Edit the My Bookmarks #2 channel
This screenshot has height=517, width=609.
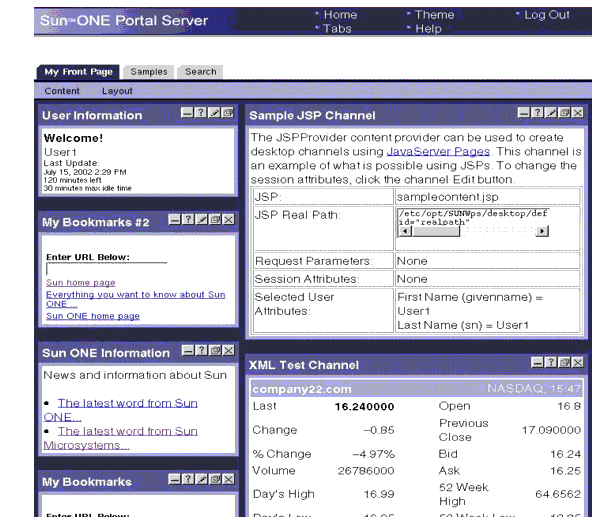pyautogui.click(x=202, y=219)
